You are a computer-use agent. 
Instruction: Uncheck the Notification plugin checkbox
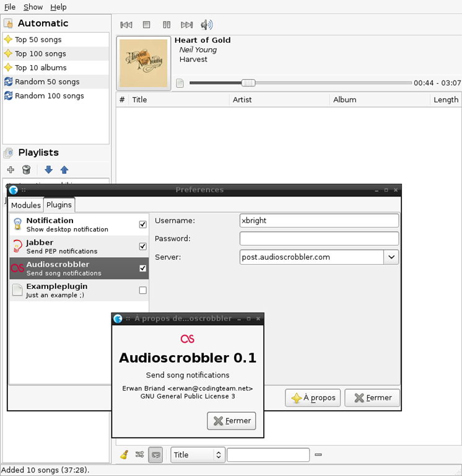(142, 224)
